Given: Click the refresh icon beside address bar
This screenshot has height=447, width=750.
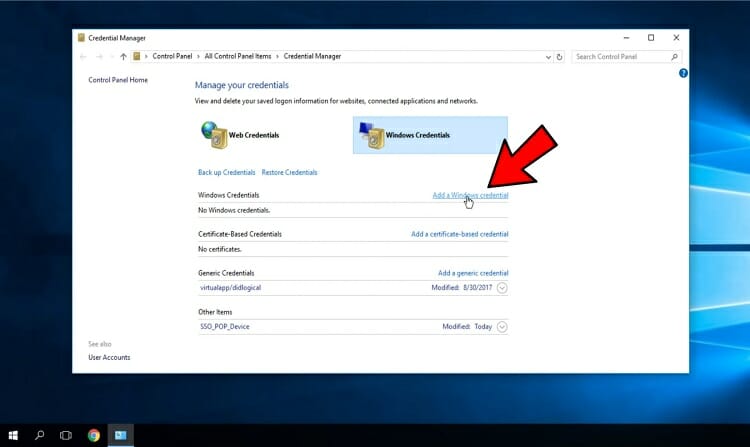Looking at the screenshot, I should [559, 57].
